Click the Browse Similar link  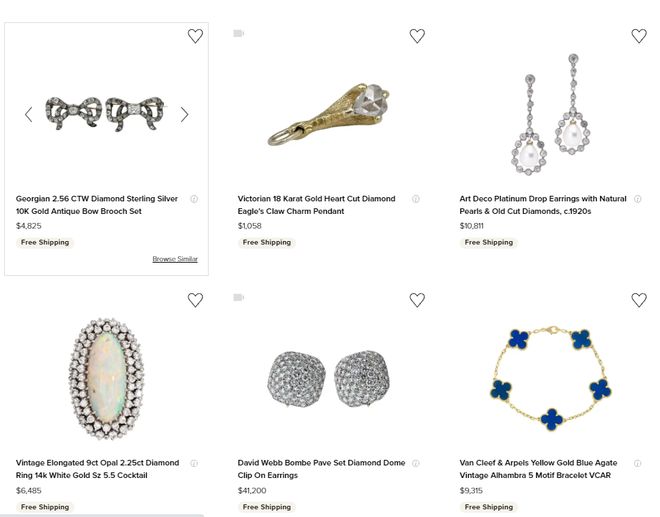tap(175, 259)
